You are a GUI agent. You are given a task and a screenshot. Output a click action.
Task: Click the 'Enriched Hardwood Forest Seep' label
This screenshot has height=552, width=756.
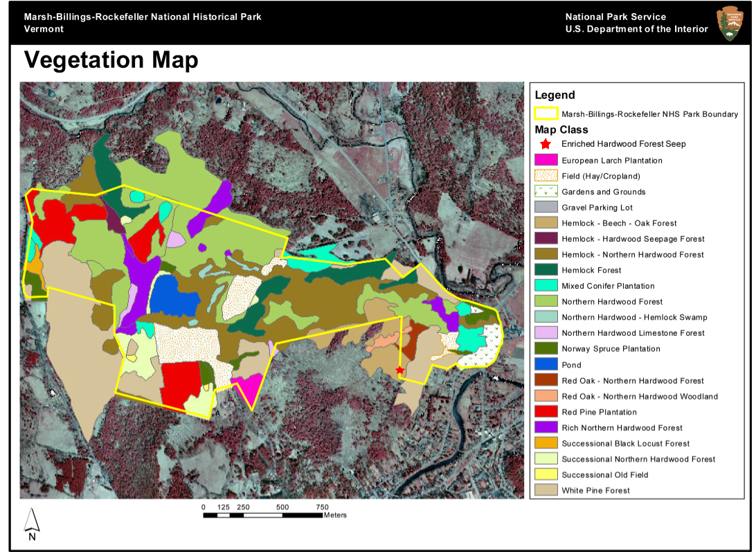tap(623, 144)
